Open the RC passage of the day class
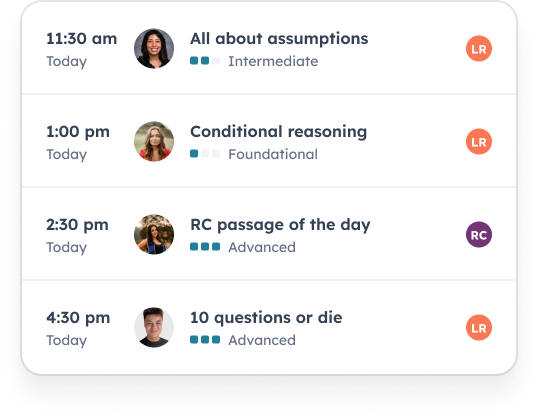The height and width of the screenshot is (416, 538). coord(280,225)
